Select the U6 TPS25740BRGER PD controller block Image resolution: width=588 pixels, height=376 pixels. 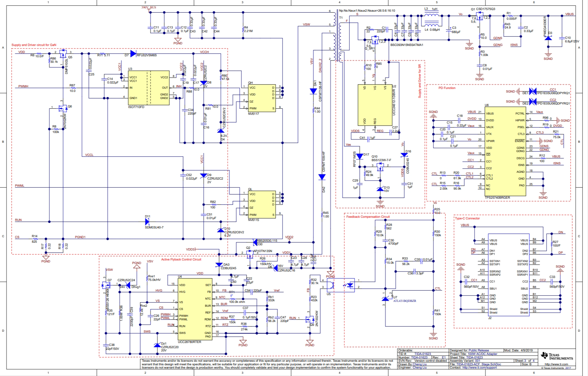(505, 151)
